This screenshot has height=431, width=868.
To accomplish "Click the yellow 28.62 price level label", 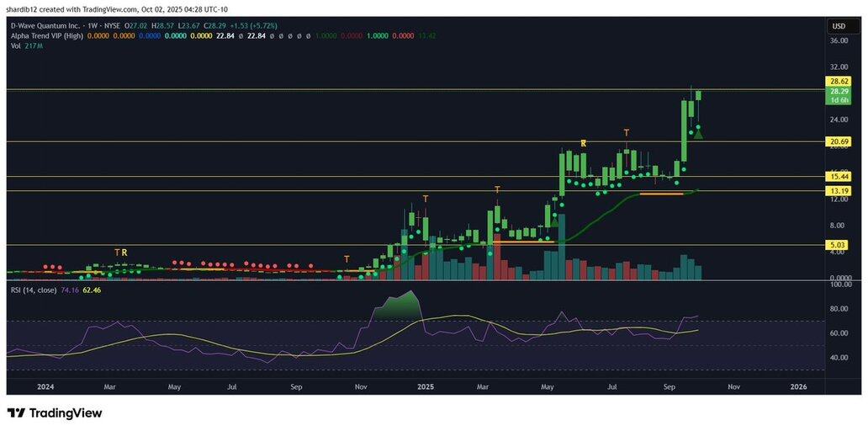I will click(x=839, y=82).
